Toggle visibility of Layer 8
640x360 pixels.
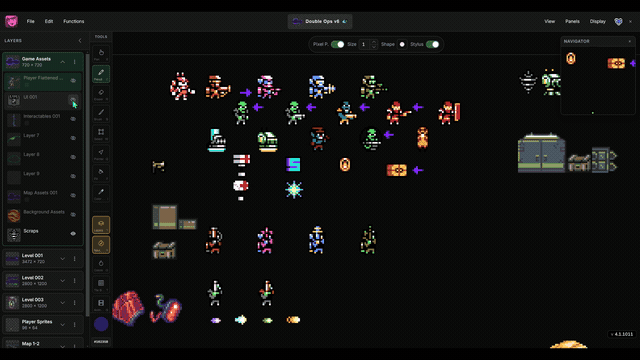pyautogui.click(x=73, y=157)
